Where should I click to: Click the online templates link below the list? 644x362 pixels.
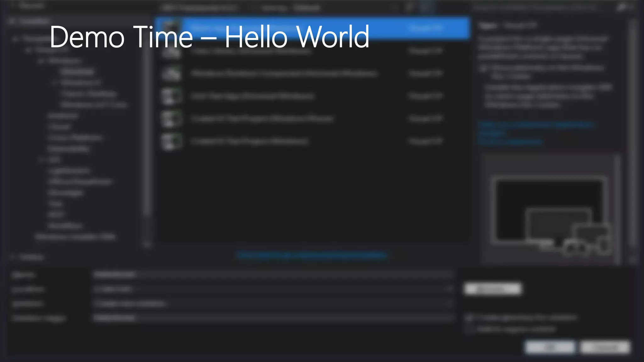pyautogui.click(x=311, y=255)
